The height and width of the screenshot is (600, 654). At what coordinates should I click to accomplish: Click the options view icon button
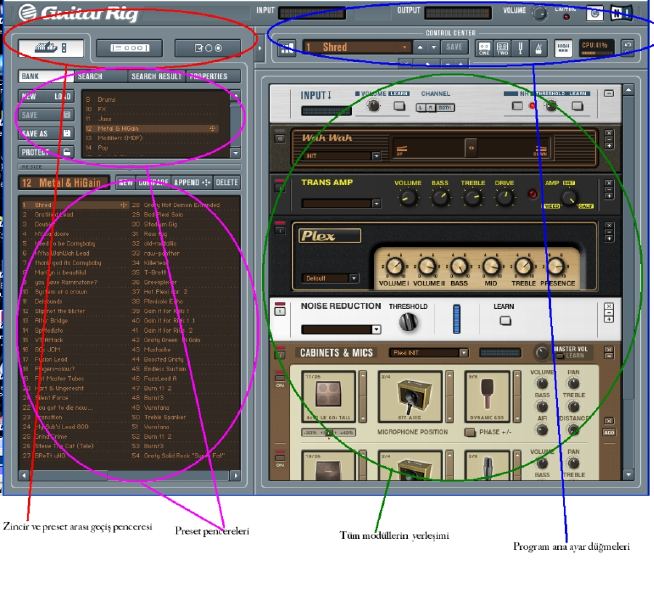[x=198, y=47]
